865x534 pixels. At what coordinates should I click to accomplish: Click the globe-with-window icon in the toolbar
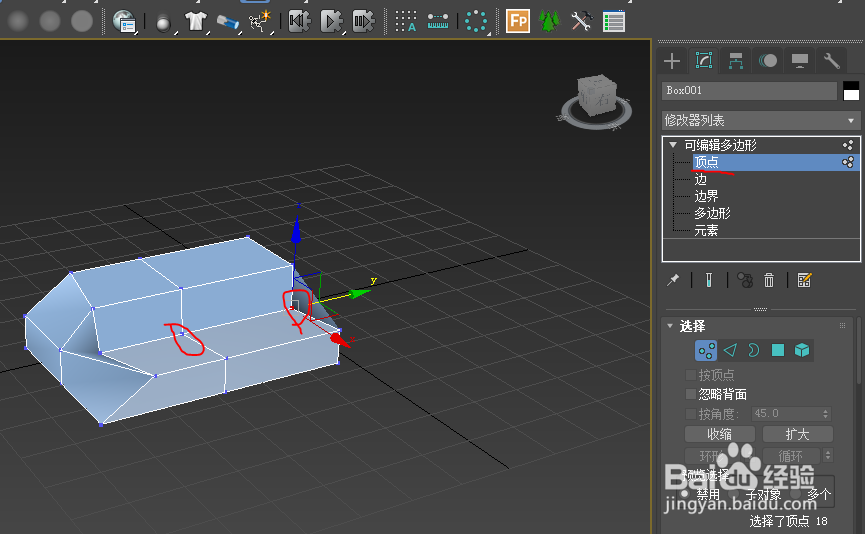pos(124,22)
